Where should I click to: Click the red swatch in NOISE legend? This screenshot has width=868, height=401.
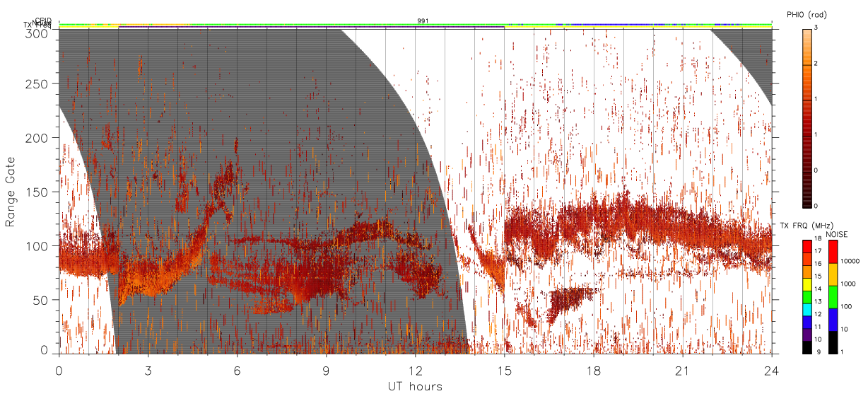[x=832, y=250]
